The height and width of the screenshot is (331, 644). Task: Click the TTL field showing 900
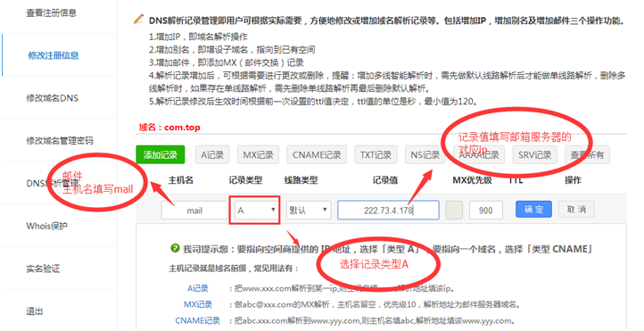(x=486, y=211)
